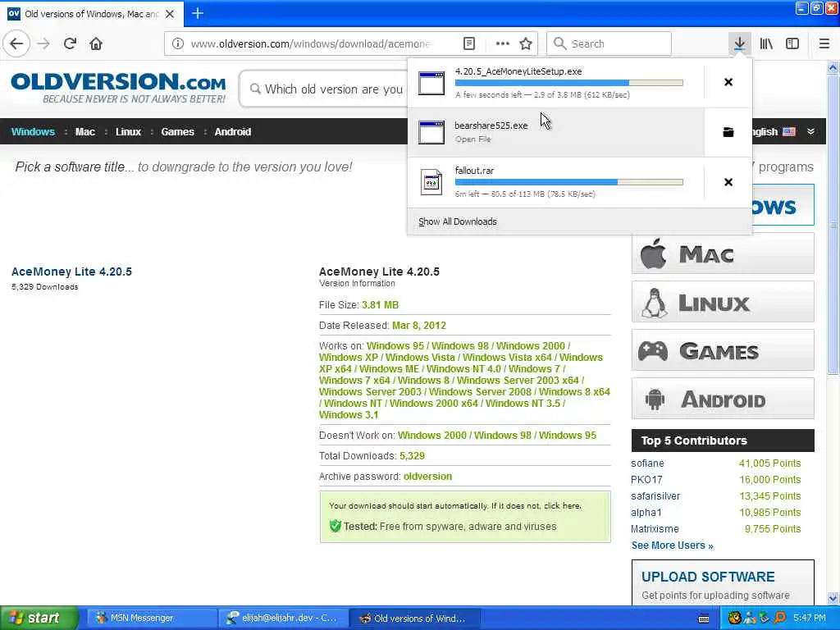840x630 pixels.
Task: Focus the browser Search box
Action: click(x=609, y=43)
